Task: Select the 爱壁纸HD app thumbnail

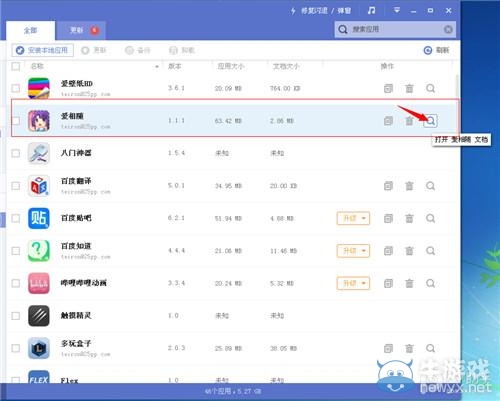Action: (x=39, y=88)
